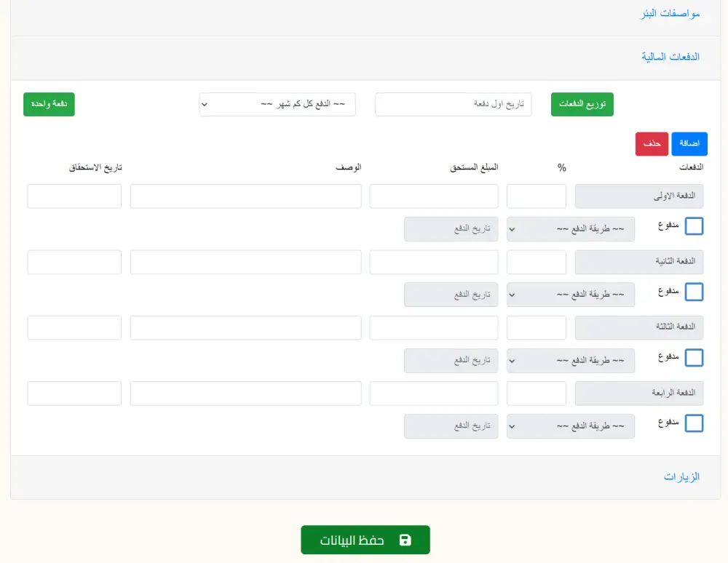Click the دفعة واحدة button
The width and height of the screenshot is (728, 563).
pos(49,104)
